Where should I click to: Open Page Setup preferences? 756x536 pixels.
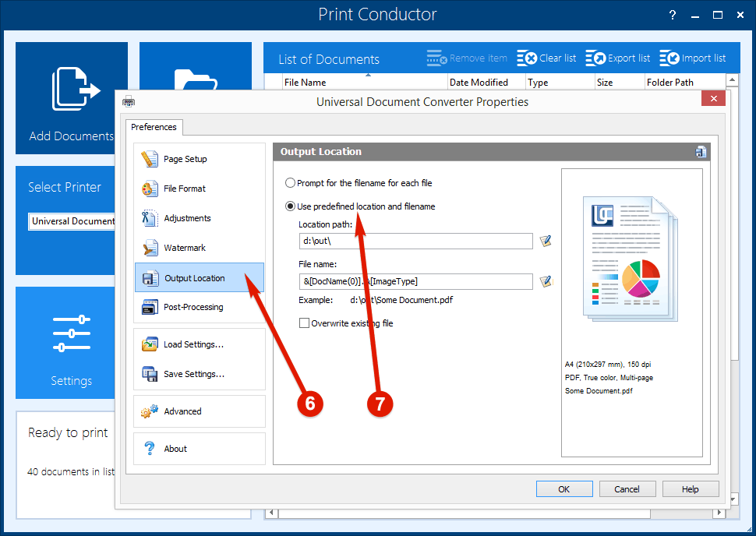pyautogui.click(x=199, y=159)
